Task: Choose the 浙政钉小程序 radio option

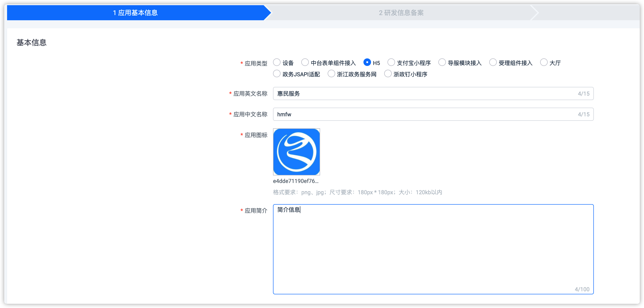Action: pyautogui.click(x=387, y=74)
